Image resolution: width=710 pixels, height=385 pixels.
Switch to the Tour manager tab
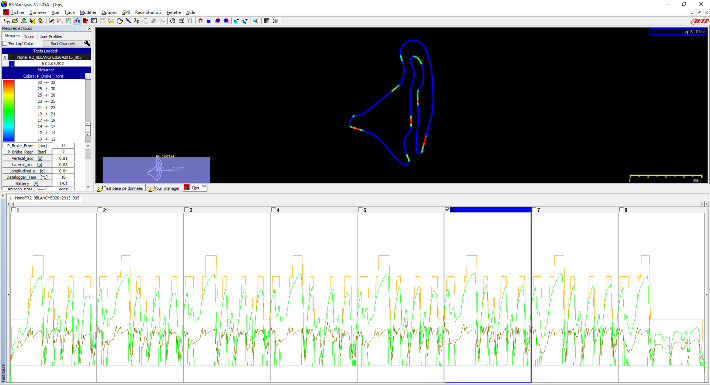pyautogui.click(x=163, y=188)
